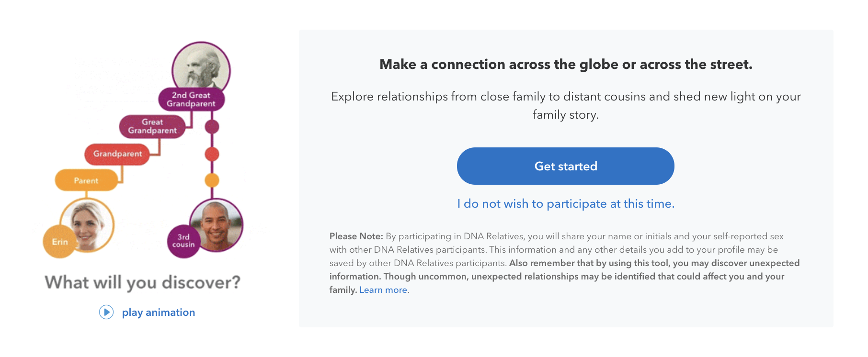The image size is (868, 357).
Task: Click the purple 3rd cousin badge
Action: tap(183, 241)
